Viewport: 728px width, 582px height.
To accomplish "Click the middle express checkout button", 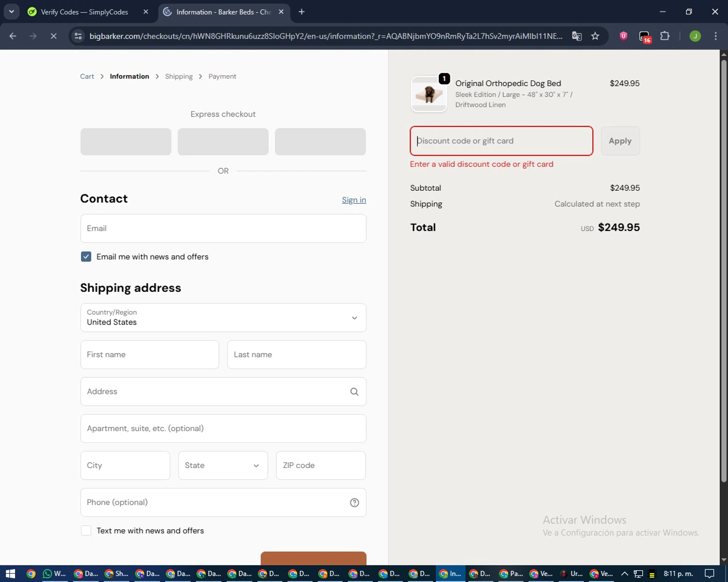I will (223, 142).
